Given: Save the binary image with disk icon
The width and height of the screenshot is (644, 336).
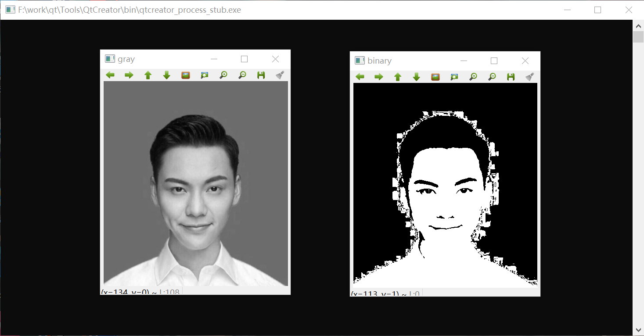Looking at the screenshot, I should pyautogui.click(x=511, y=77).
